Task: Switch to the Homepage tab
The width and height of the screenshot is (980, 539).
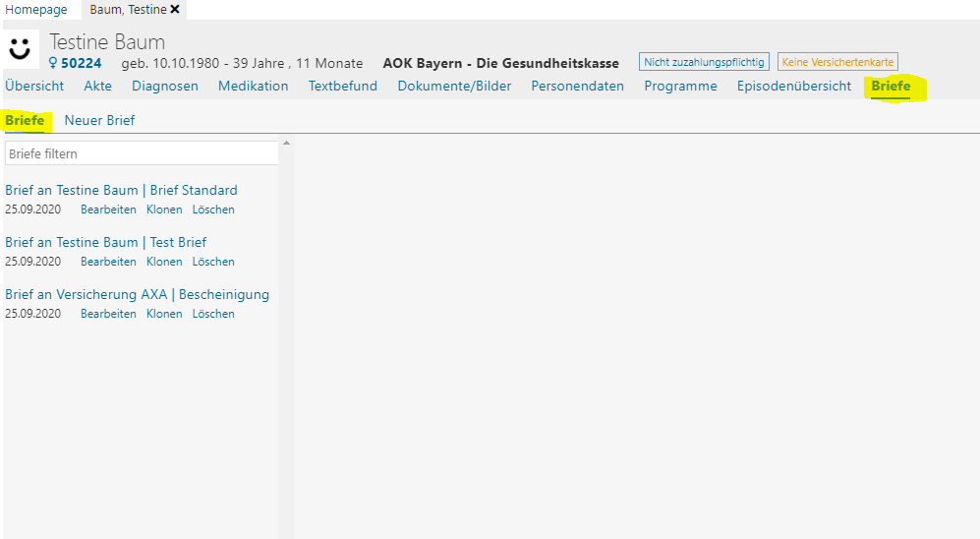Action: [x=36, y=9]
